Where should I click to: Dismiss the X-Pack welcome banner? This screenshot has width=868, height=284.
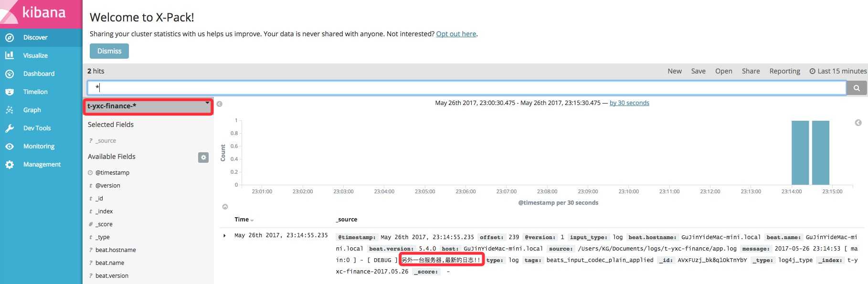[109, 51]
